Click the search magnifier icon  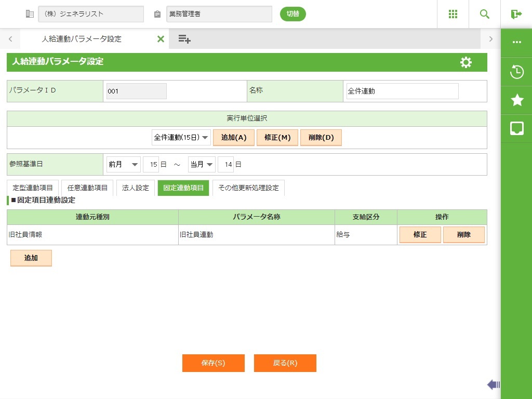pos(484,14)
